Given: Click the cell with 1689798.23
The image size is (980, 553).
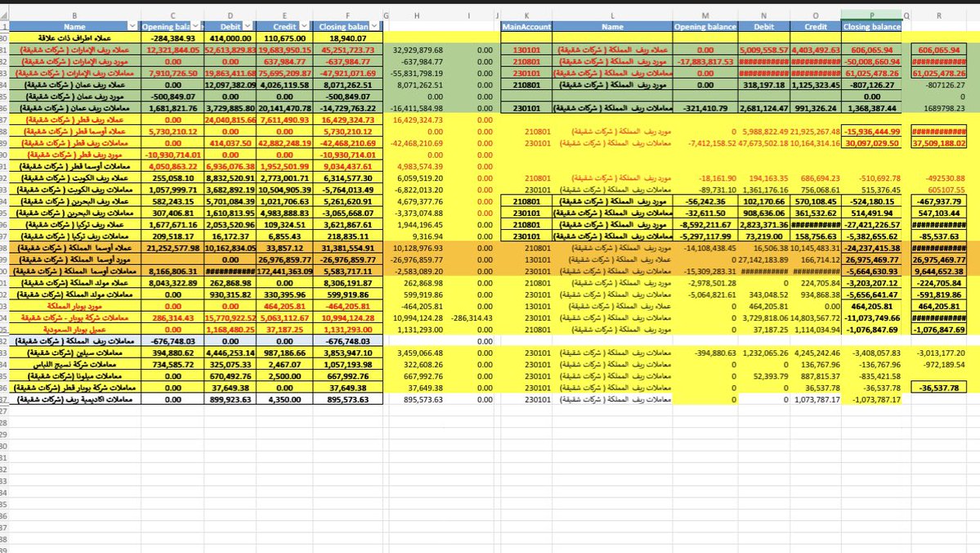Looking at the screenshot, I should (x=939, y=108).
